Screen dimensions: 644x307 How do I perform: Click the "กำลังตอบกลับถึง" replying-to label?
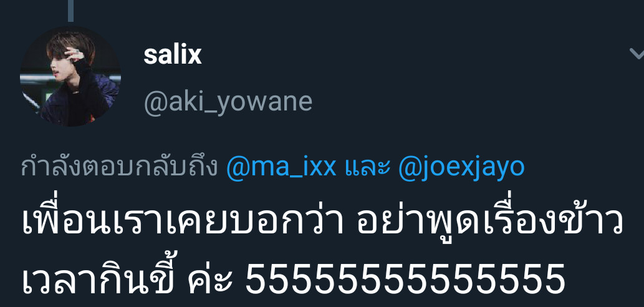(118, 167)
